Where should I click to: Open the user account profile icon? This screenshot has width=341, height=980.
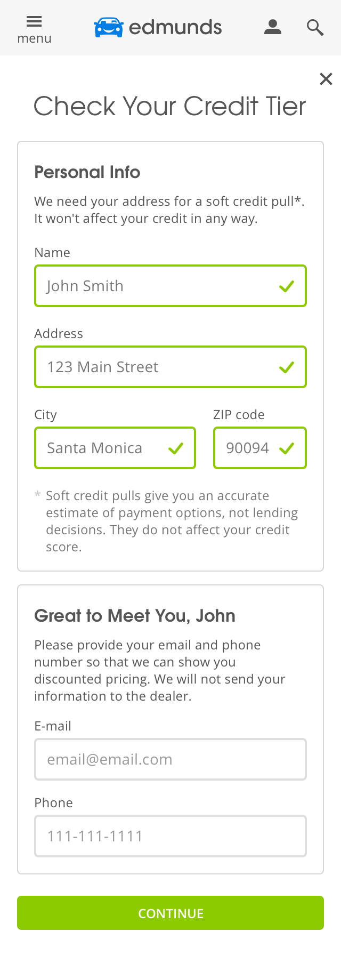coord(273,27)
